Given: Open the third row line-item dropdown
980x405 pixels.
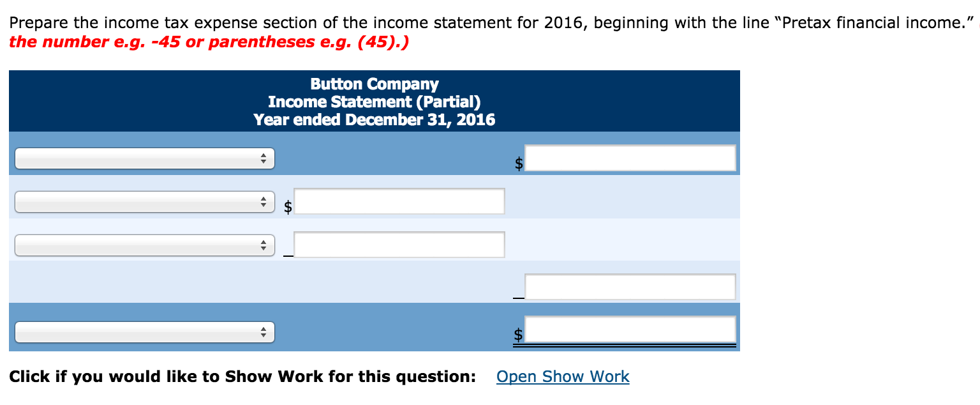Looking at the screenshot, I should pyautogui.click(x=144, y=245).
